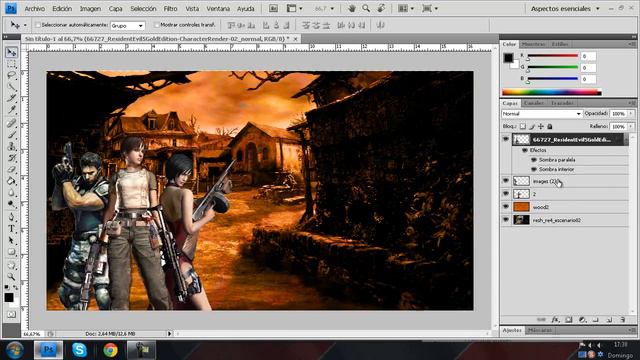Hide the resh_re4_escenario02 layer

506,220
